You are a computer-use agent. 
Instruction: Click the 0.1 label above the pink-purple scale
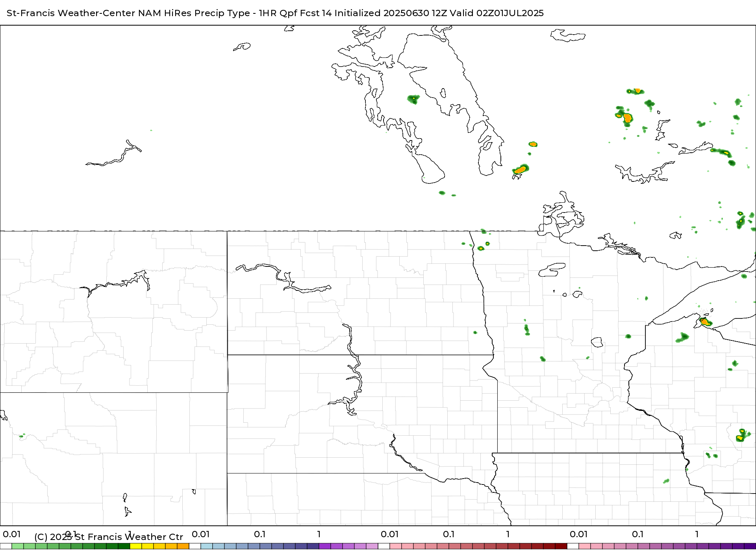637,534
